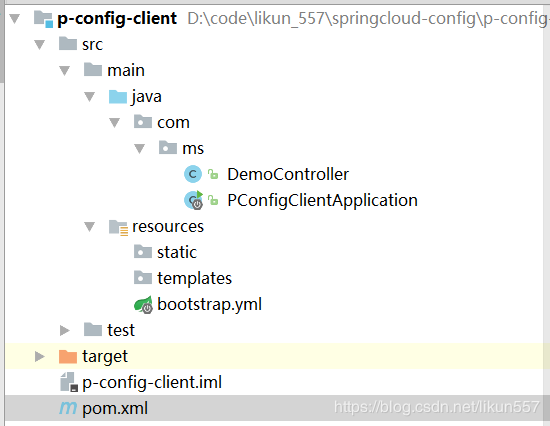Click the PConfigClientApplication runnable class icon
Viewport: 550px width, 426px height.
[194, 200]
